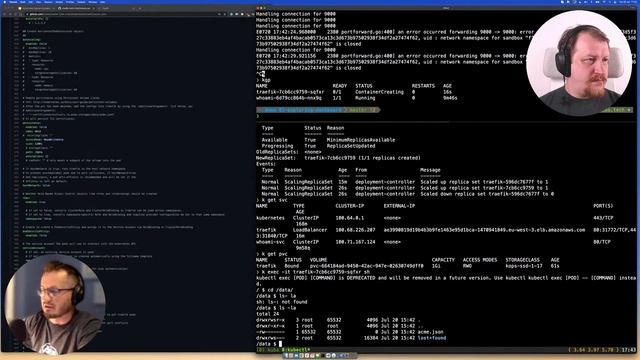Screen dimensions: 640x360
Task: Click cluster IP 100.68.226.207
Action: point(355,230)
